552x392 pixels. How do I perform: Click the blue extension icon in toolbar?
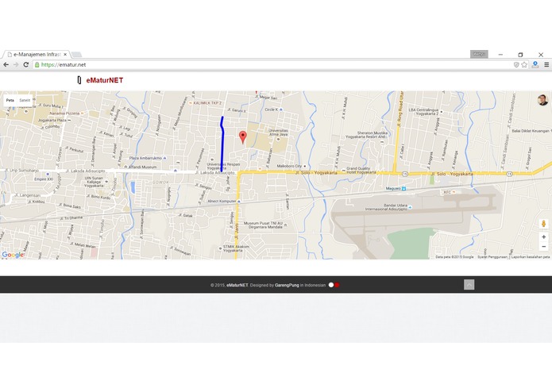point(535,64)
